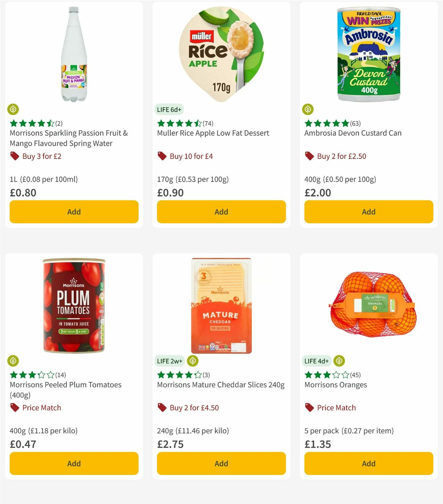Screen dimensions: 443x504
Task: Open the Morrisons Sparkling Passion Fruit product title
Action: [69, 138]
